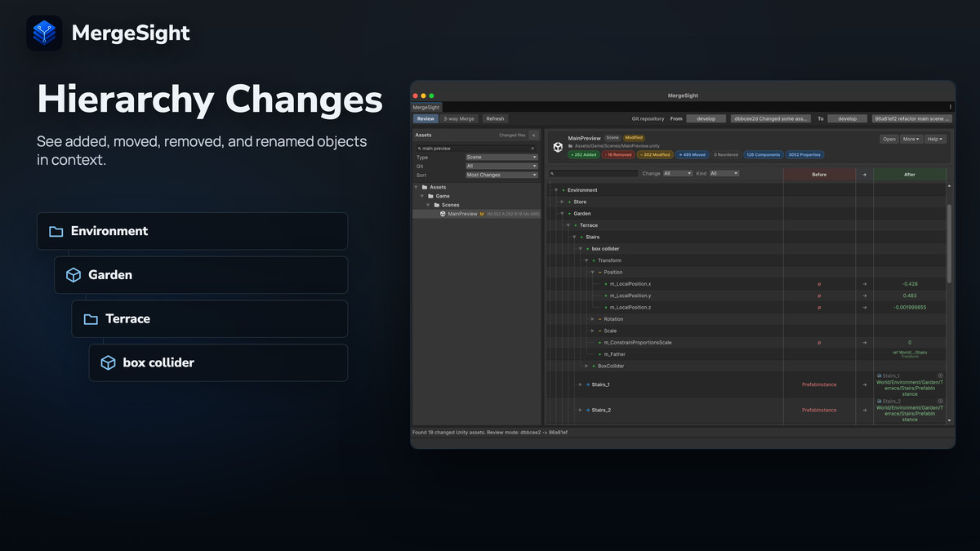
Task: Open the Git filter dropdown in Assets panel
Action: click(501, 166)
